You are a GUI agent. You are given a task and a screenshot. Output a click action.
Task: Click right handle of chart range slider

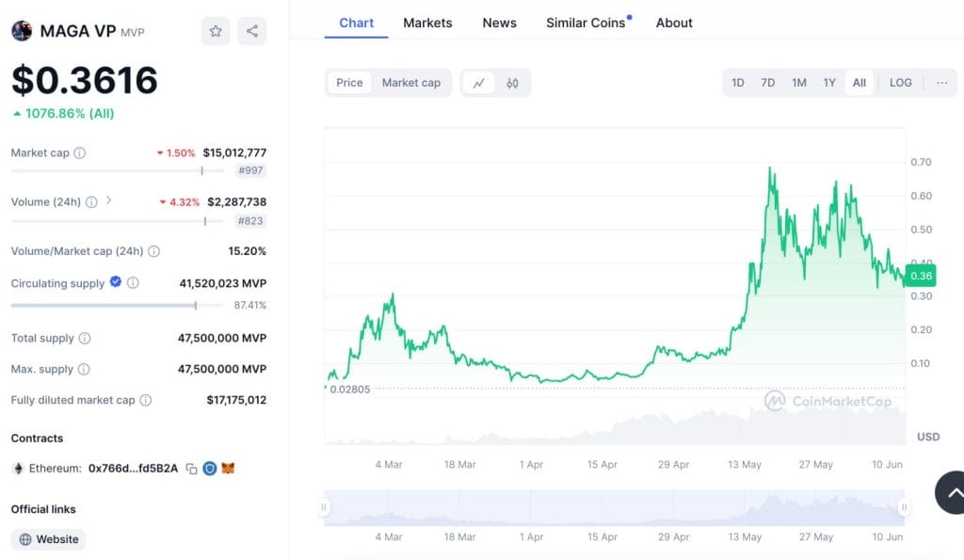(x=904, y=507)
